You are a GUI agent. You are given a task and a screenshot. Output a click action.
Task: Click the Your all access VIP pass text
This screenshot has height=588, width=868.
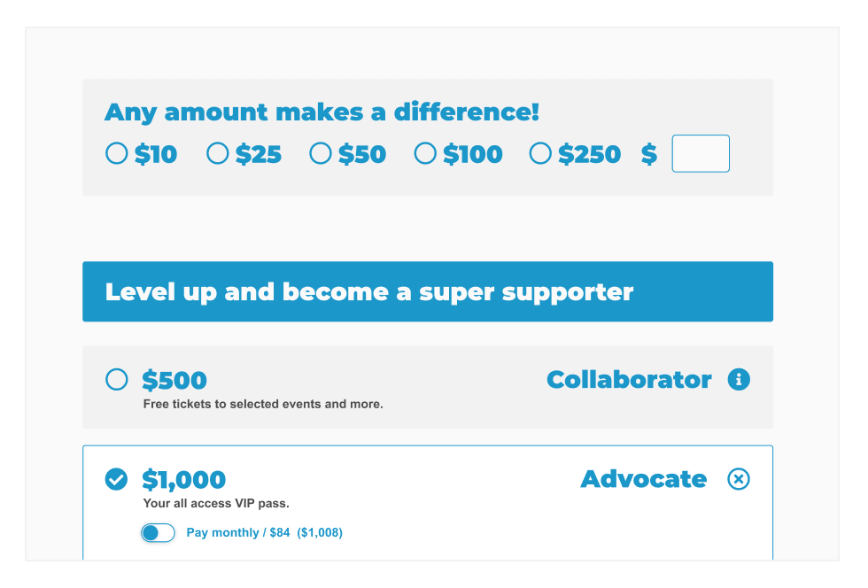pos(216,503)
